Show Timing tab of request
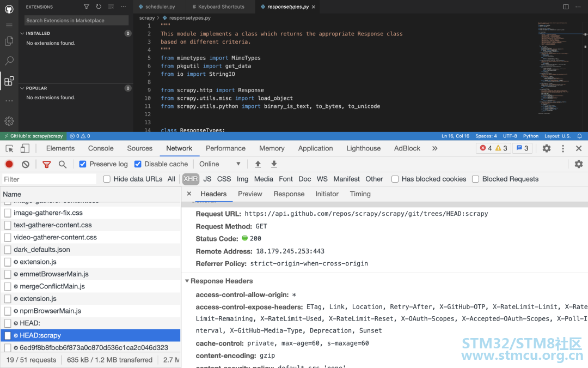The width and height of the screenshot is (588, 368). click(360, 194)
